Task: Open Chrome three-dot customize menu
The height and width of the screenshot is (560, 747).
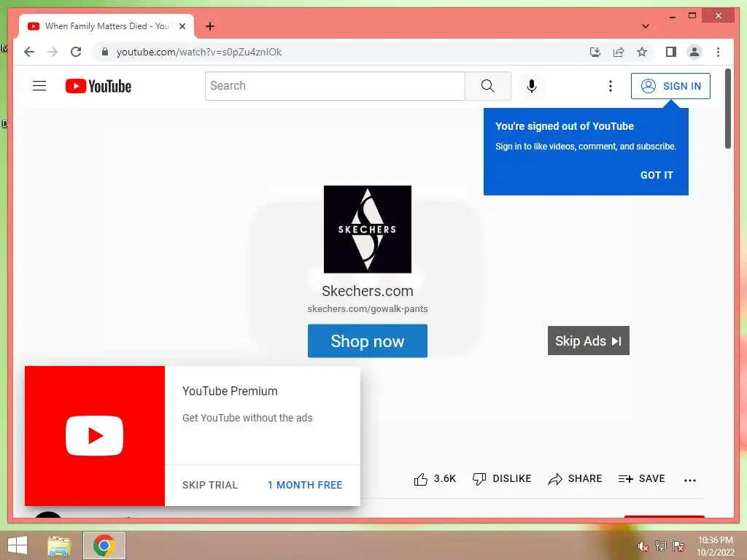Action: pyautogui.click(x=718, y=52)
